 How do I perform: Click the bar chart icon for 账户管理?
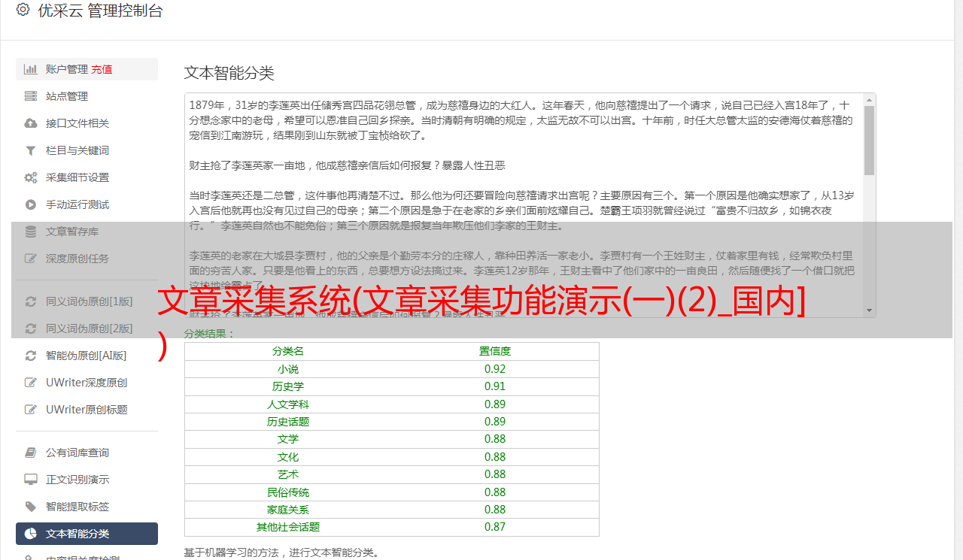(x=31, y=69)
